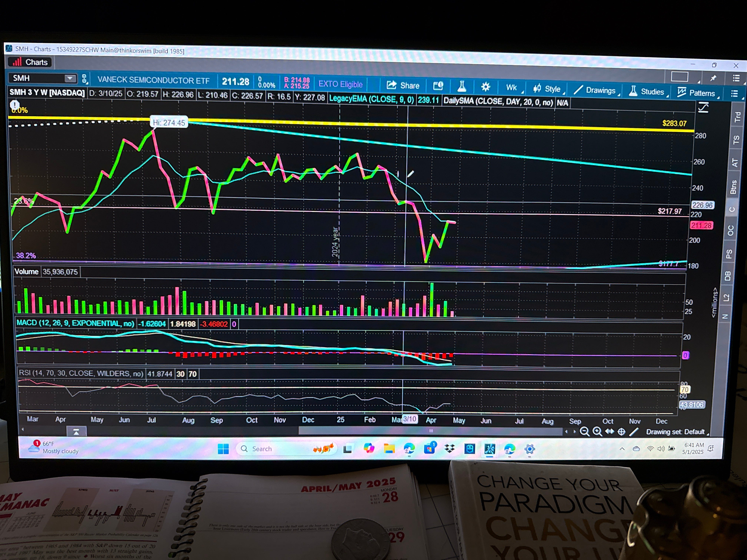
Task: Open Dropbox from the taskbar
Action: click(x=449, y=449)
